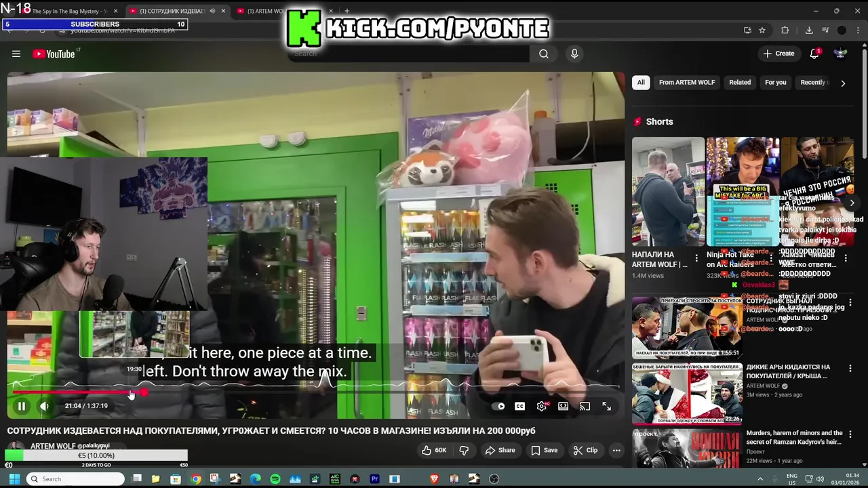Click the YouTube search magnifier button

[x=544, y=54]
